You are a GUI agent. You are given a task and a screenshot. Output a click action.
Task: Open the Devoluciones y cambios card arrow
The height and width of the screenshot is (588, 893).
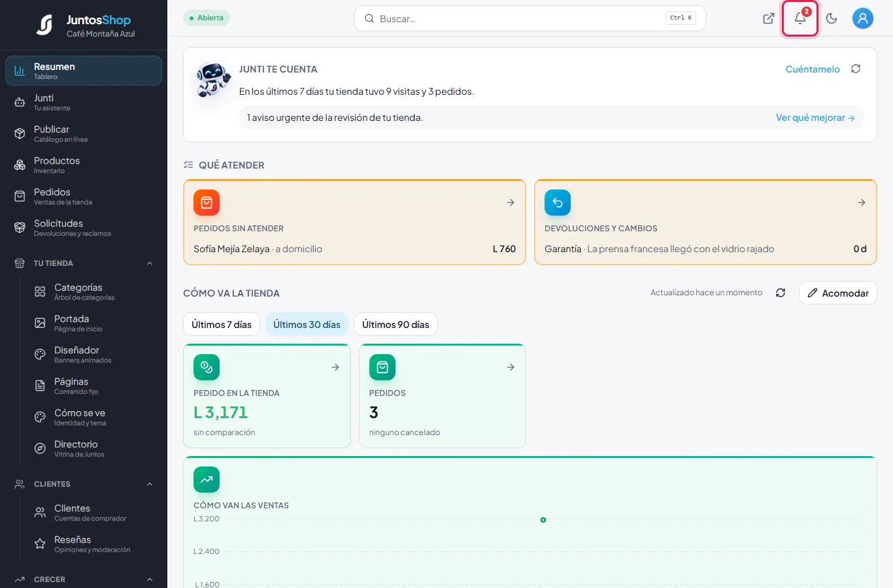[x=862, y=203]
